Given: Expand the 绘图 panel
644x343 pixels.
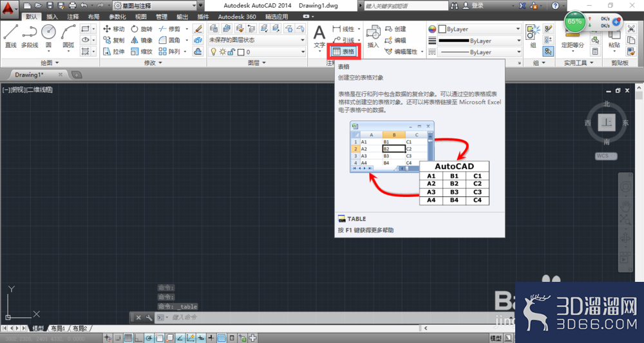Looking at the screenshot, I should (50, 63).
